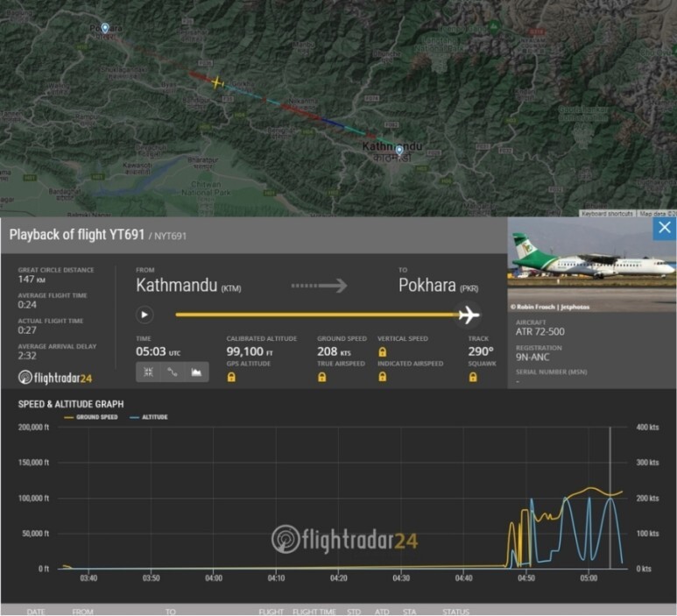677x616 pixels.
Task: Click the Indicated Airspeed lock icon
Action: [x=382, y=377]
